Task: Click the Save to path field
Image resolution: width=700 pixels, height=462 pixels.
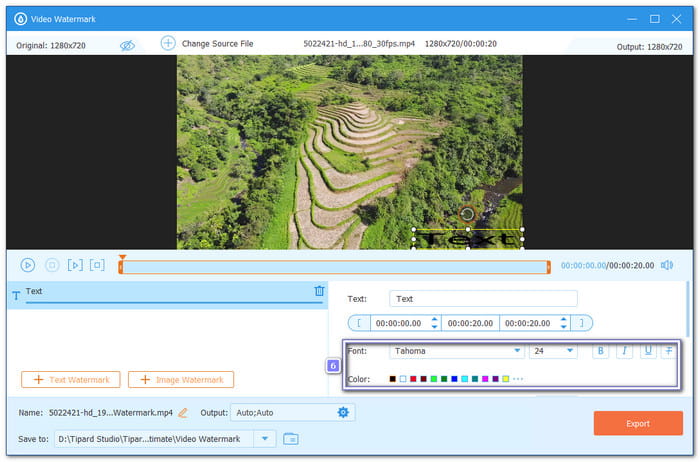Action: pyautogui.click(x=154, y=439)
